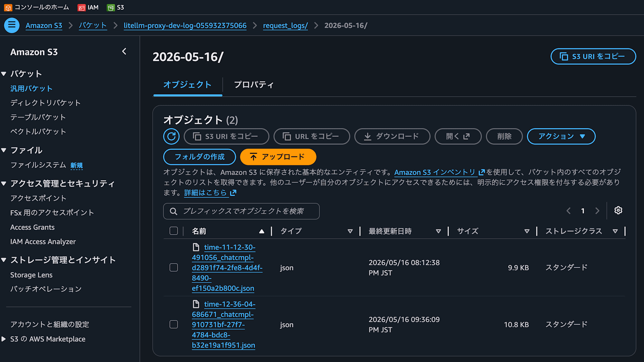The image size is (644, 362).
Task: Collapse the ファイル sidebar section
Action: 4,150
